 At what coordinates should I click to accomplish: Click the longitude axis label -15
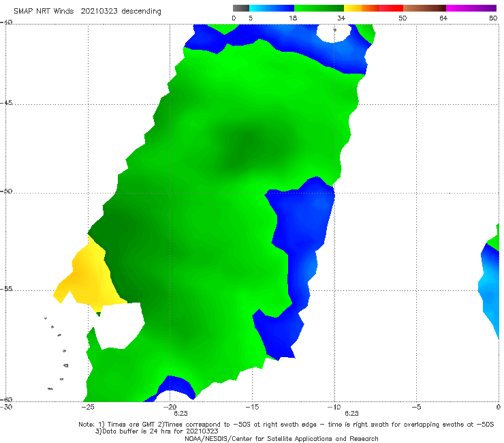(x=252, y=407)
